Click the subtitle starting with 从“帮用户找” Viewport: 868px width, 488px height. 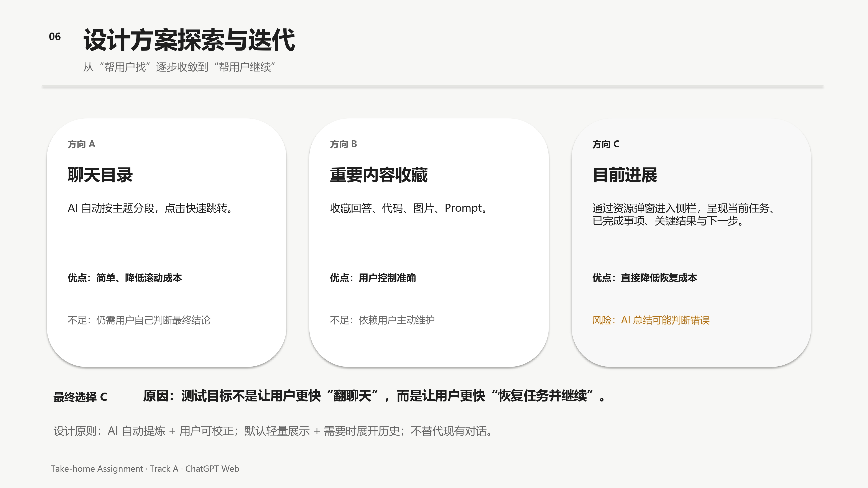coord(179,67)
